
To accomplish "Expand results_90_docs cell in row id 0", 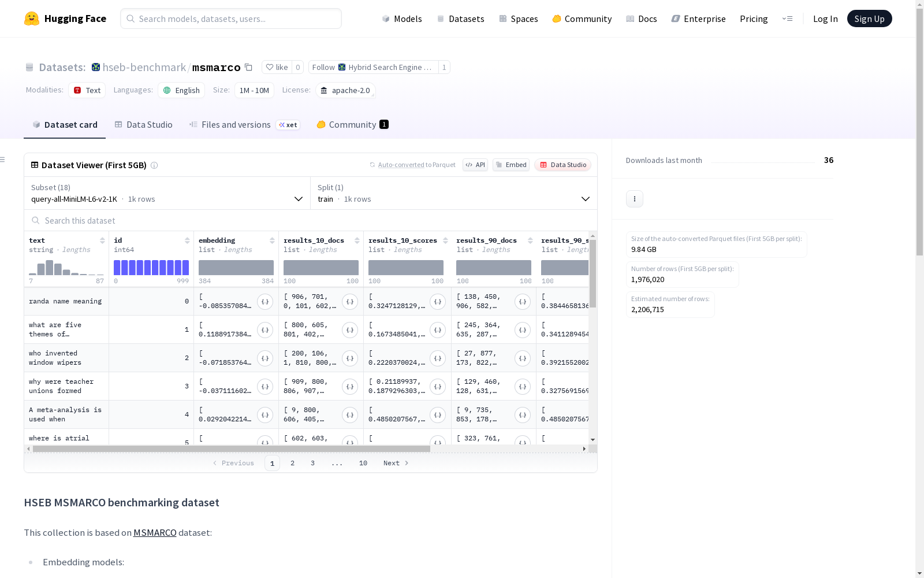I will [x=523, y=302].
